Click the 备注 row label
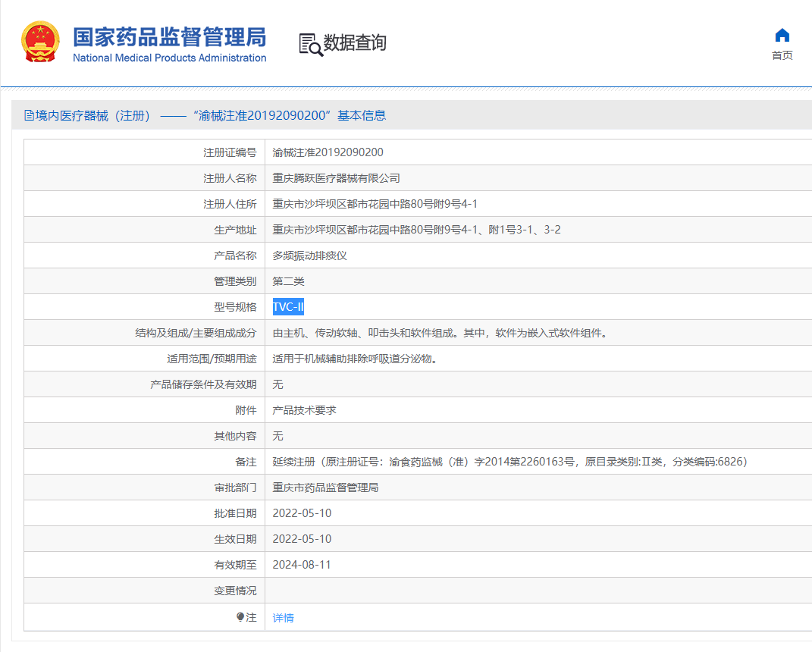The width and height of the screenshot is (812, 652). click(x=246, y=462)
